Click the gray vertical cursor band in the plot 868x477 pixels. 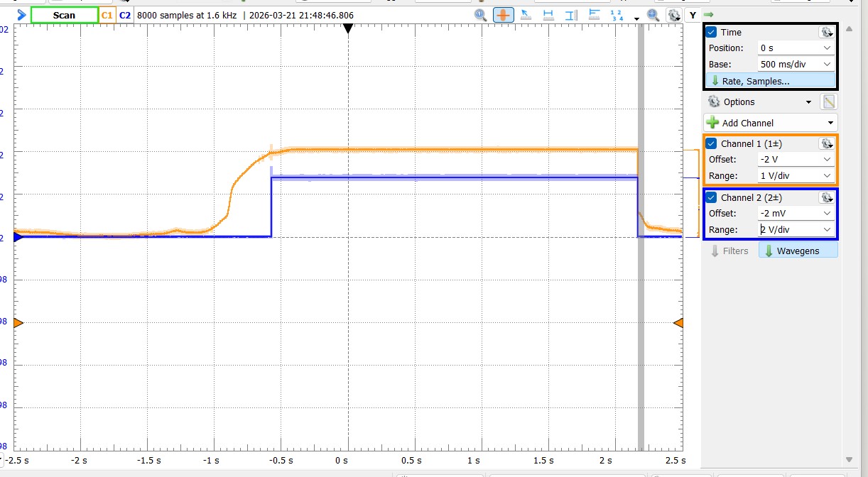[x=641, y=237]
